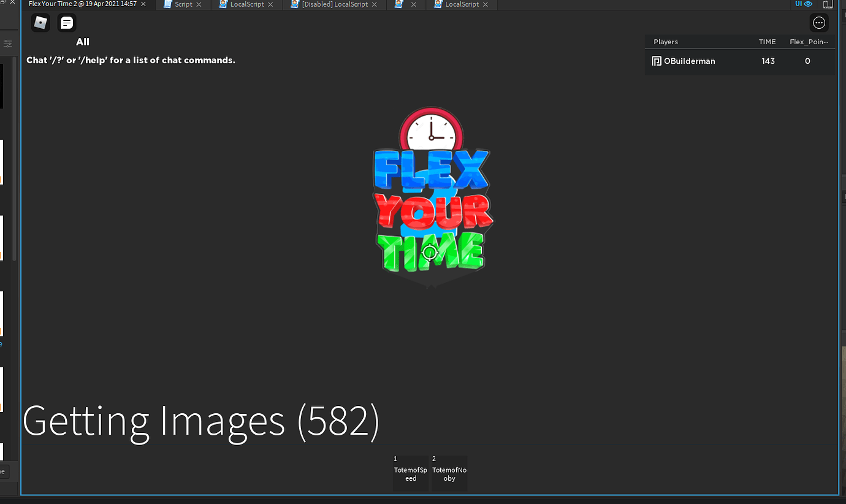846x504 pixels.
Task: Close the Script tab
Action: (199, 4)
